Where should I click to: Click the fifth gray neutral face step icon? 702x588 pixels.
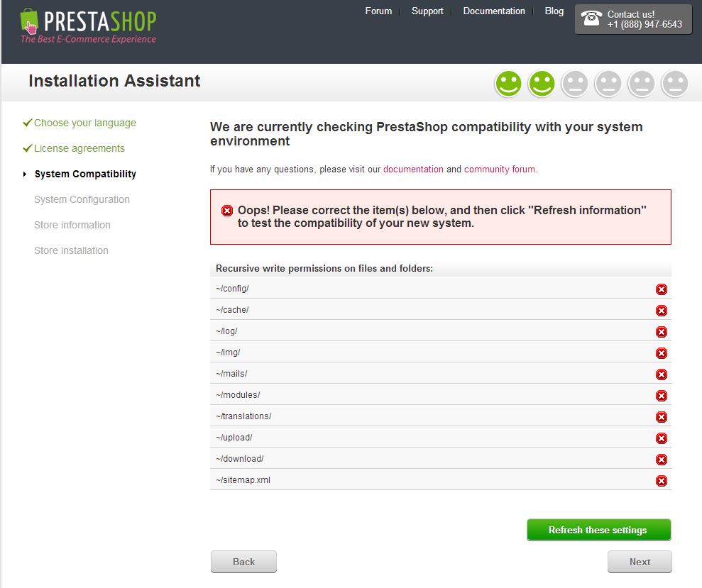pos(642,84)
